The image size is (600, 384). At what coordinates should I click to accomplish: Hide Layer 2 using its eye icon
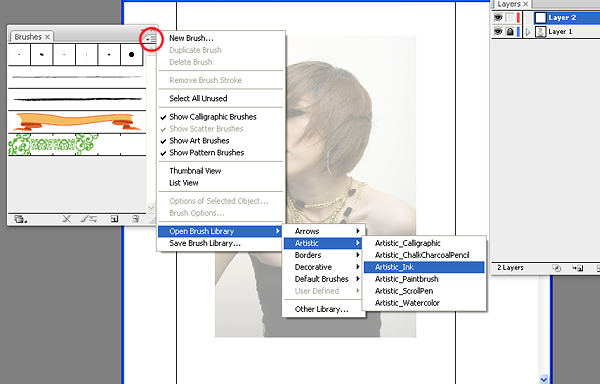pos(498,18)
